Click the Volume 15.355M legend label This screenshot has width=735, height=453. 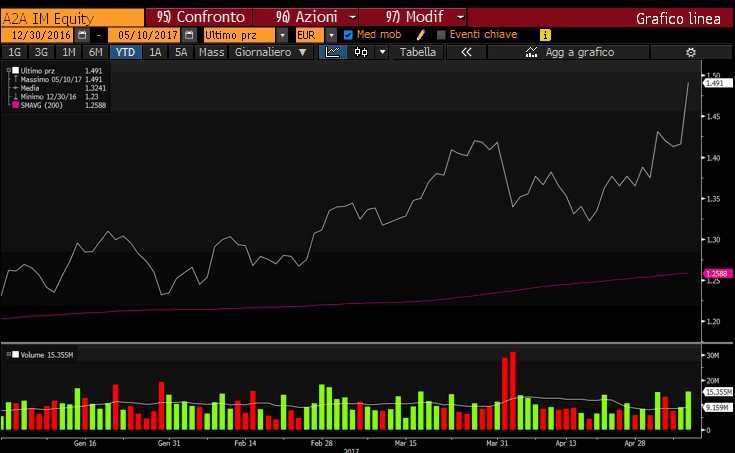(47, 355)
